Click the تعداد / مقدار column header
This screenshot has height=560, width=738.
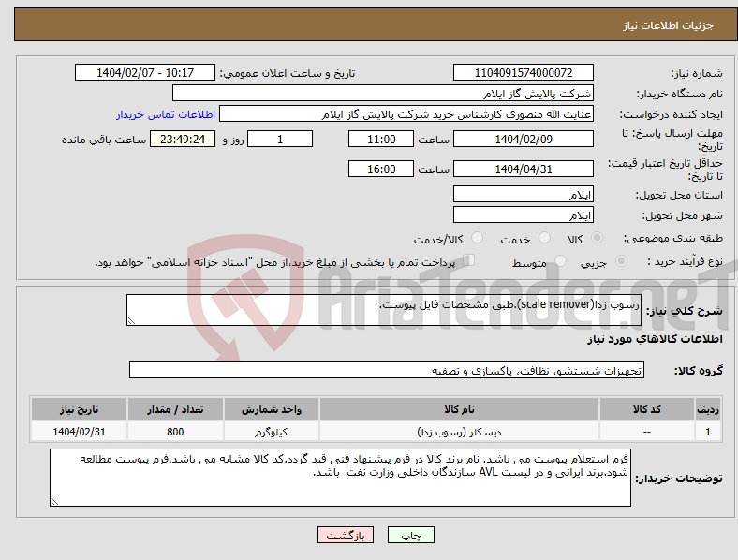click(175, 409)
